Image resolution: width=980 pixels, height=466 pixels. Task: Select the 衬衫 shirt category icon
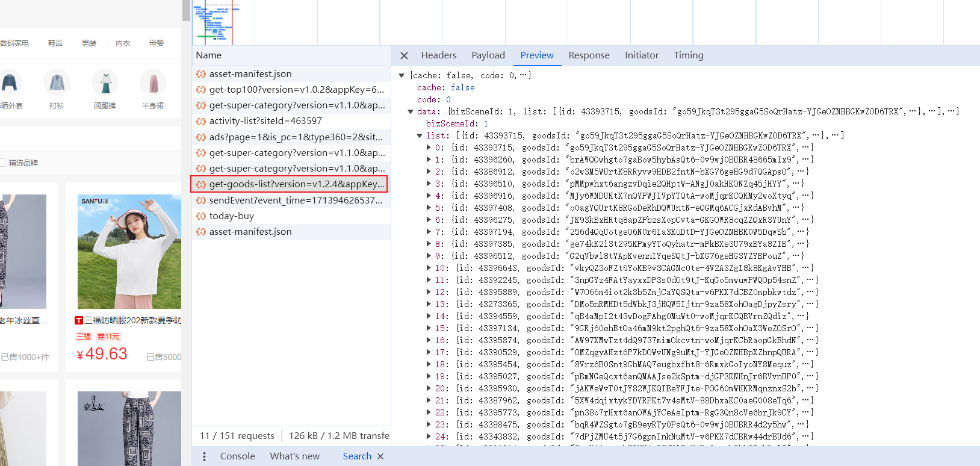pyautogui.click(x=57, y=82)
